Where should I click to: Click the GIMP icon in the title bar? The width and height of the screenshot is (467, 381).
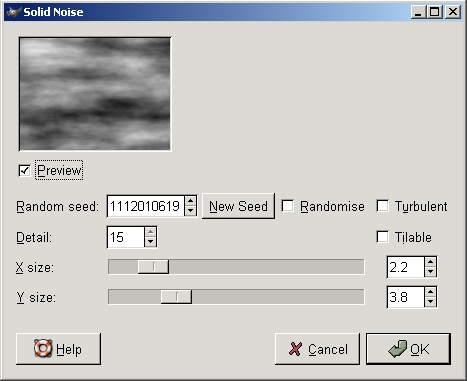[14, 12]
